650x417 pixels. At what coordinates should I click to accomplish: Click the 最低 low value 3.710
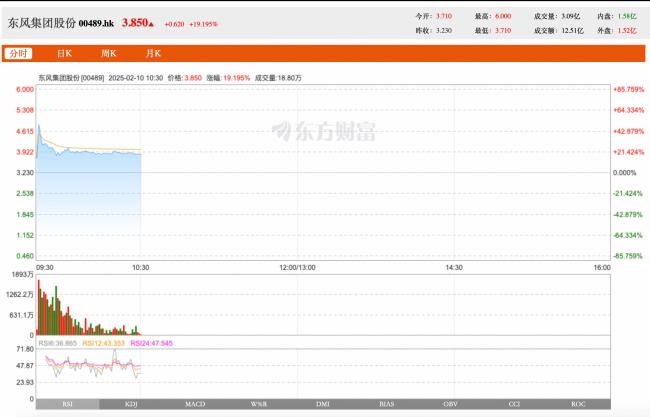tap(503, 31)
